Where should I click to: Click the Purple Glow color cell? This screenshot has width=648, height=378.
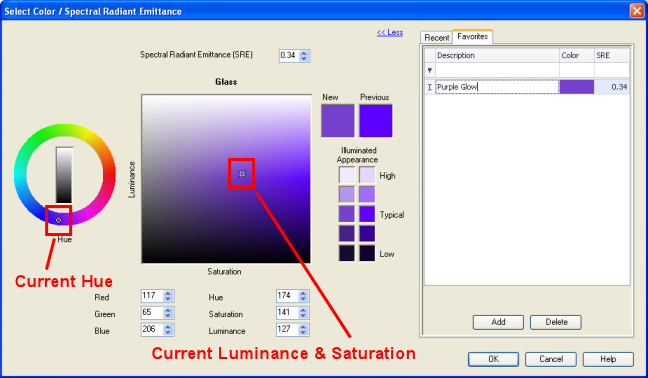(x=577, y=87)
